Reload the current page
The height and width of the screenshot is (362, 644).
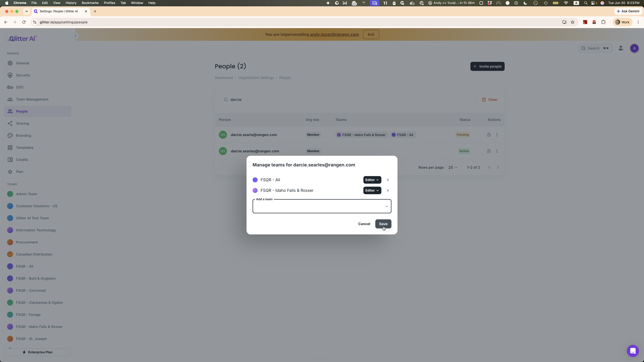[24, 22]
